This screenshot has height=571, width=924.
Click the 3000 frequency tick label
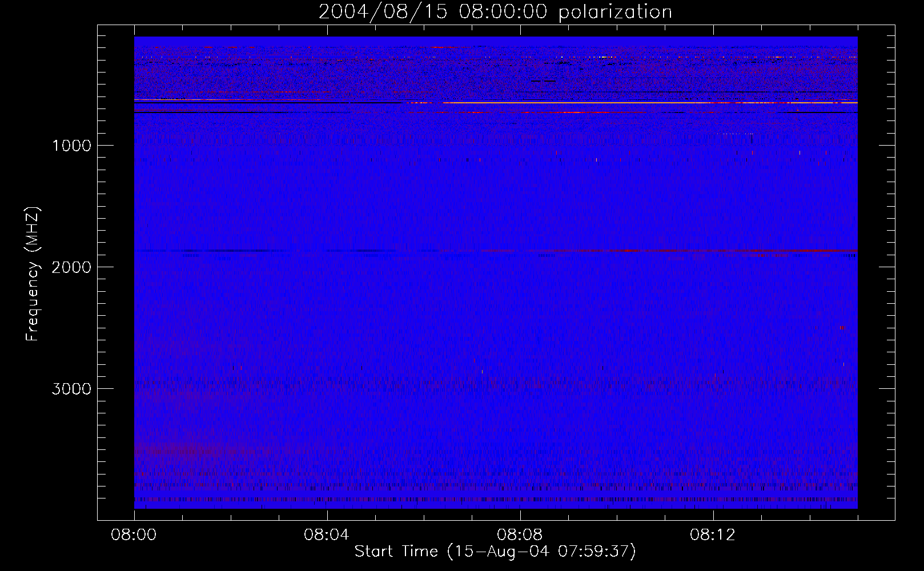[71, 389]
